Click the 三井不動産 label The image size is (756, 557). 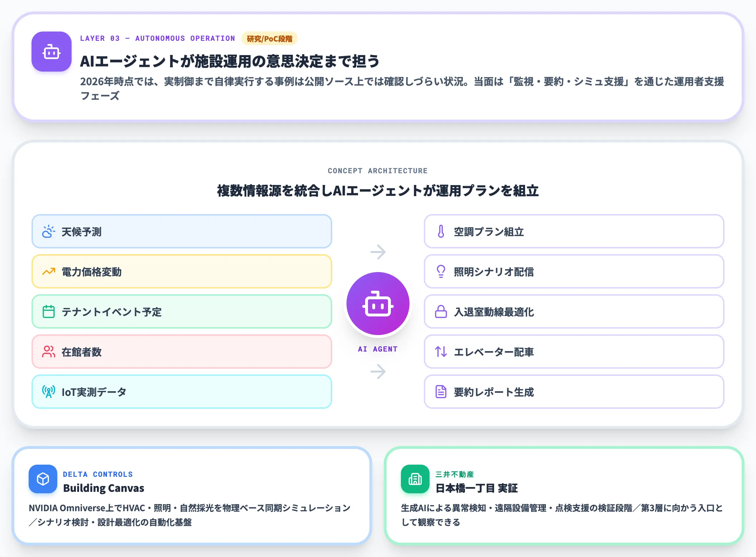pos(455,474)
